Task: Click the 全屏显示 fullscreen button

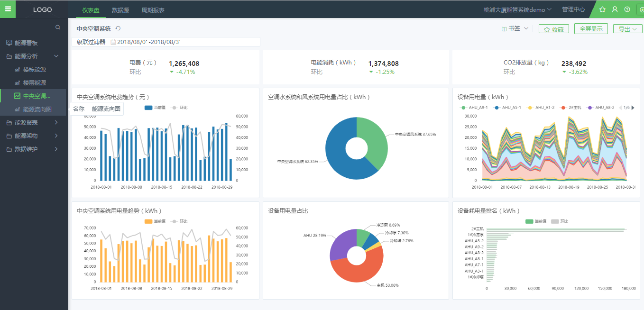Action: 590,29
